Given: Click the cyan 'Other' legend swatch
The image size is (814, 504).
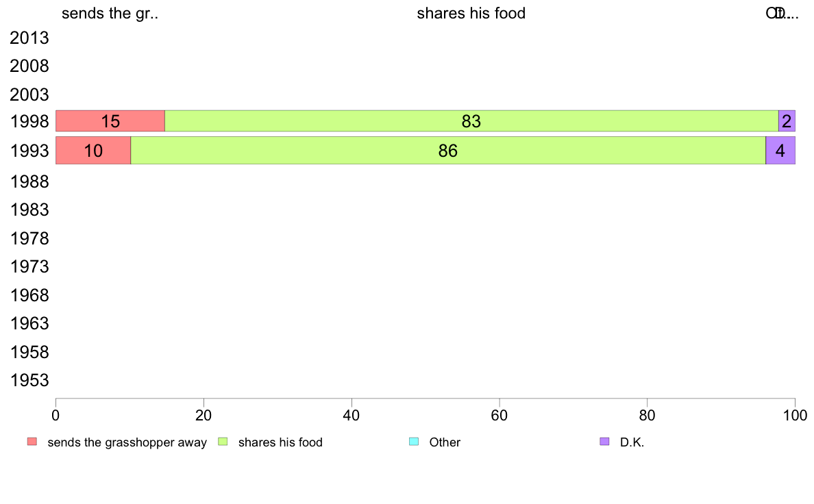Looking at the screenshot, I should [414, 442].
